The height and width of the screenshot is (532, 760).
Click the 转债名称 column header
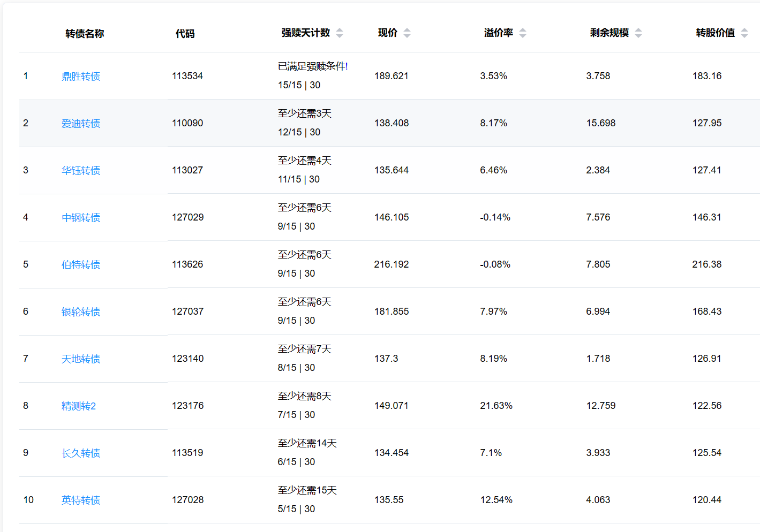[x=85, y=34]
